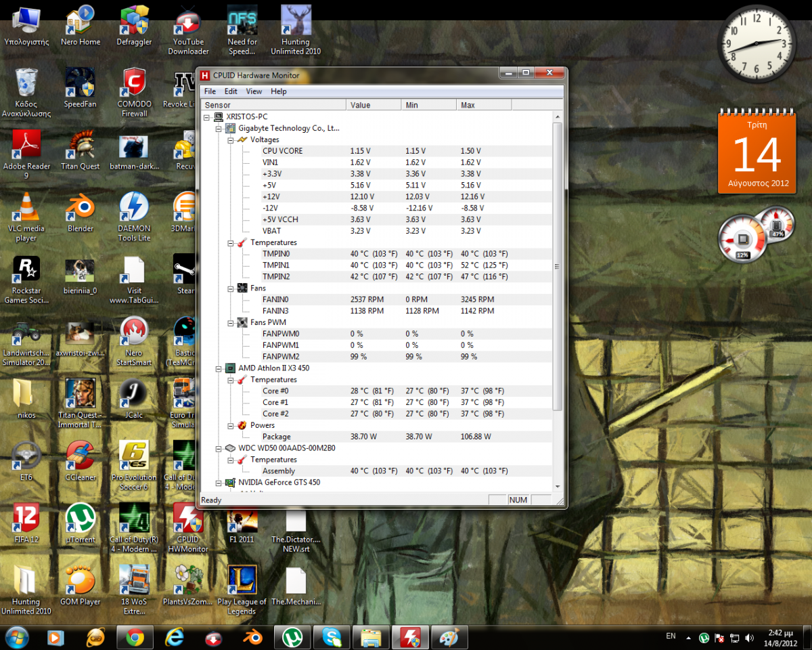Select the Powers flame icon
Screen dimensions: 812x650
[242, 425]
